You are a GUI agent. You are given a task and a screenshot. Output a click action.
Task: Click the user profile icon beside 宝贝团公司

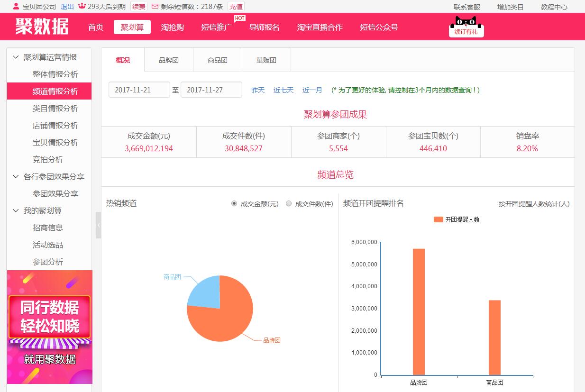tap(17, 7)
